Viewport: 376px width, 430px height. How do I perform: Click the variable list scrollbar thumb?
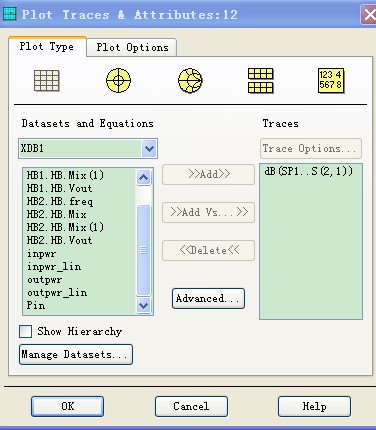tap(144, 250)
